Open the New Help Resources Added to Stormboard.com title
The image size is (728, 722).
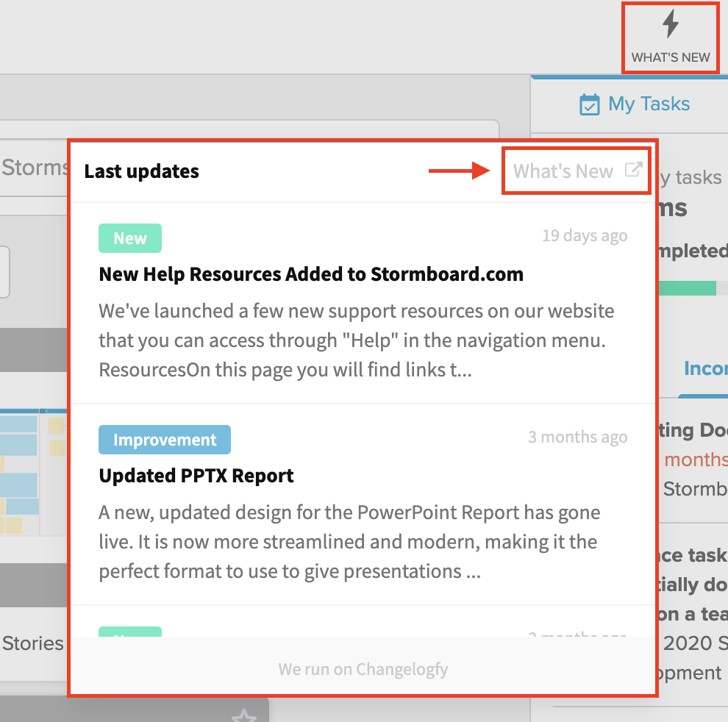click(x=311, y=274)
